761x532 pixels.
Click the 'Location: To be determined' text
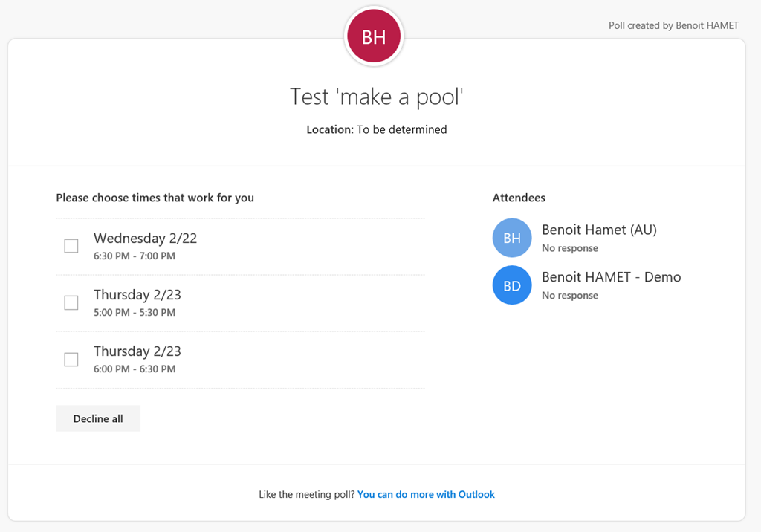[x=376, y=129]
